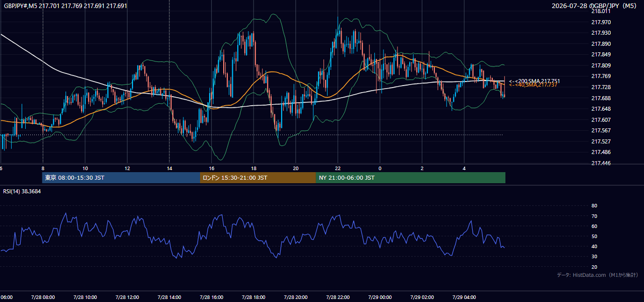Click the bottom time label 7/29 02:00
The width and height of the screenshot is (644, 302).
(x=422, y=297)
